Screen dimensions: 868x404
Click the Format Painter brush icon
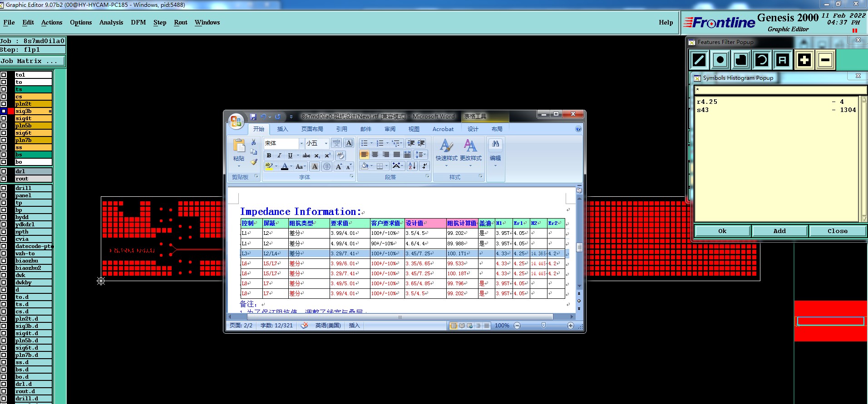click(254, 161)
